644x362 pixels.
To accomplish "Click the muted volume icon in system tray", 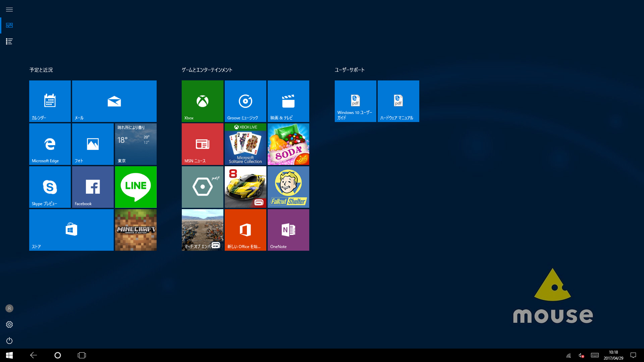I will (x=581, y=356).
